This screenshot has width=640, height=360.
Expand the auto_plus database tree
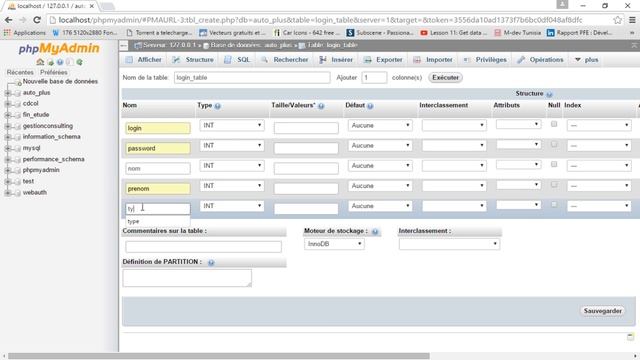(7, 93)
